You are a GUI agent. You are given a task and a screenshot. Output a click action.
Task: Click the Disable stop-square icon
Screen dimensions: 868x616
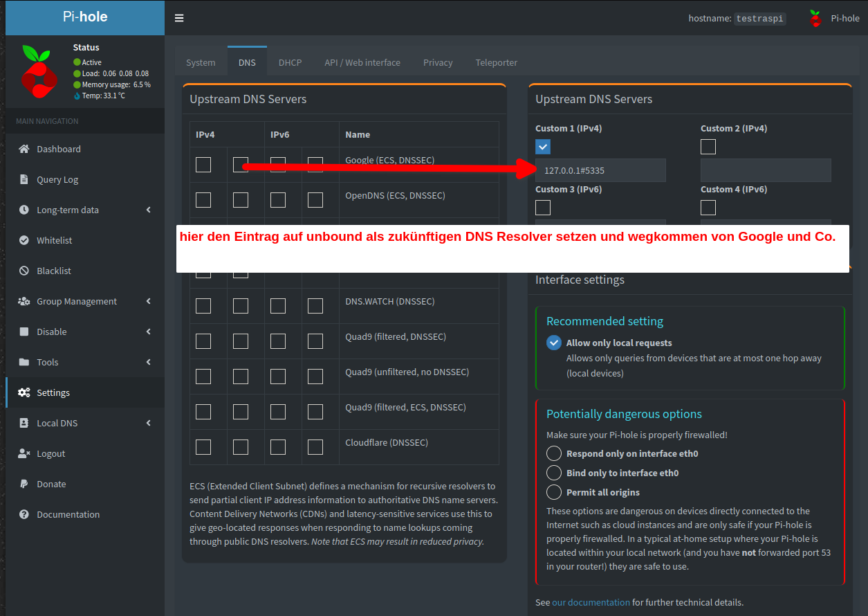pos(24,332)
